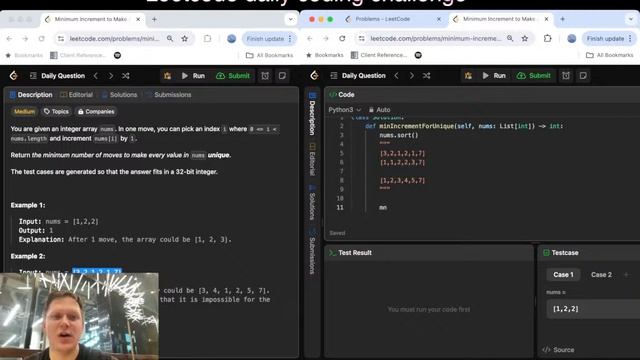Viewport: 640px width, 360px height.
Task: Open timer alarm icon in right window
Action: pyautogui.click(x=566, y=76)
